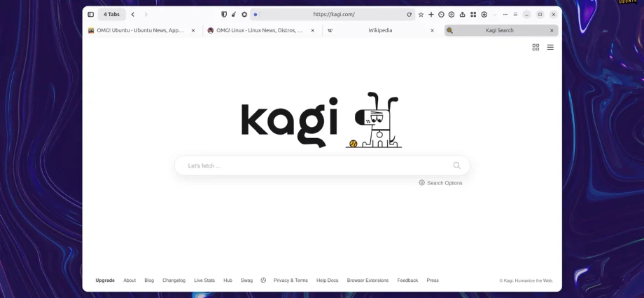Viewport: 644px width, 298px height.
Task: Open Kagi page hamburger menu
Action: [550, 48]
